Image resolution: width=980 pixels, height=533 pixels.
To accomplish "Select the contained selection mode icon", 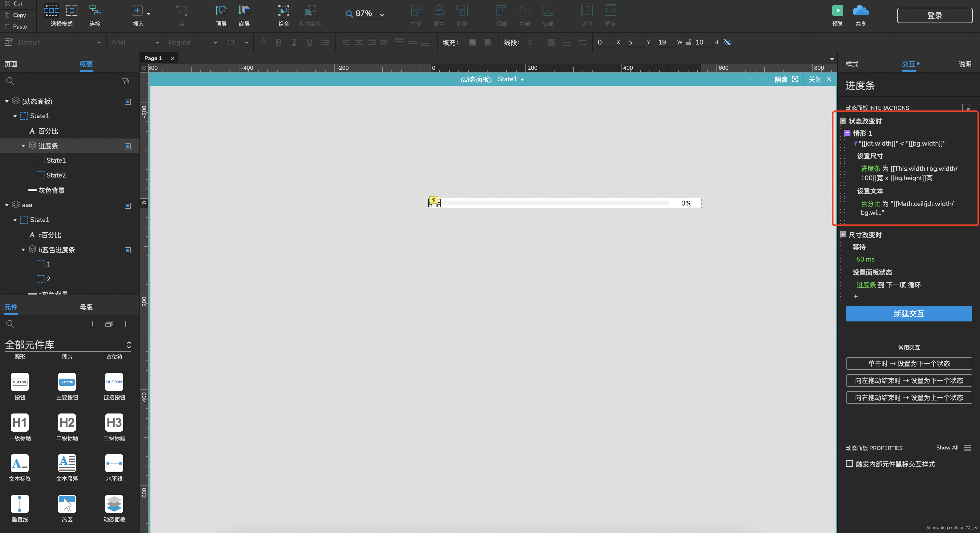I will [x=72, y=10].
